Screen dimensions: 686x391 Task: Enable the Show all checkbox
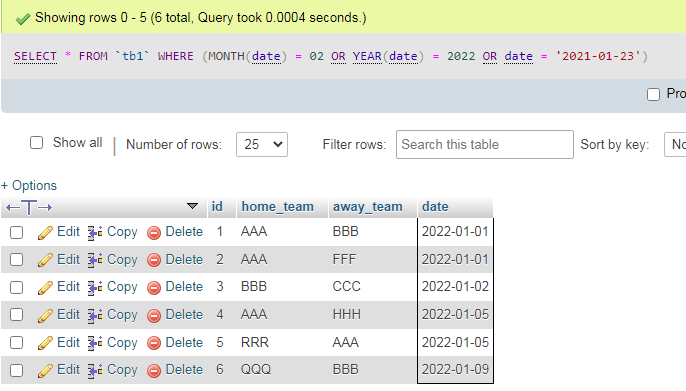pos(36,143)
